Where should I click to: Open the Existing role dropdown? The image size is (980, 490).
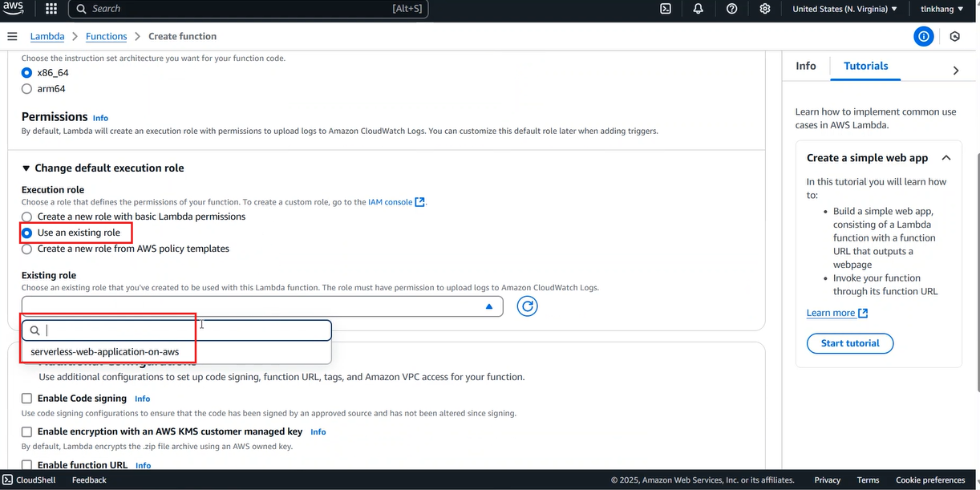click(x=262, y=306)
